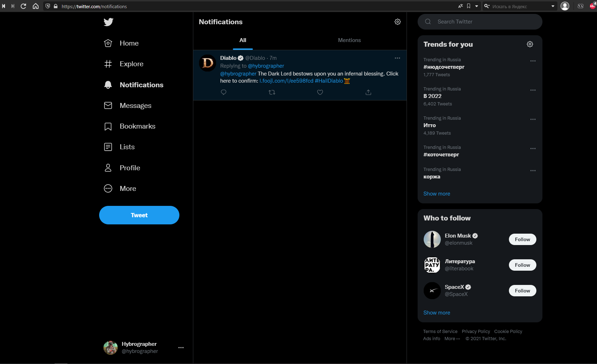The width and height of the screenshot is (597, 364).
Task: Share the Diablo tweet
Action: coord(368,92)
